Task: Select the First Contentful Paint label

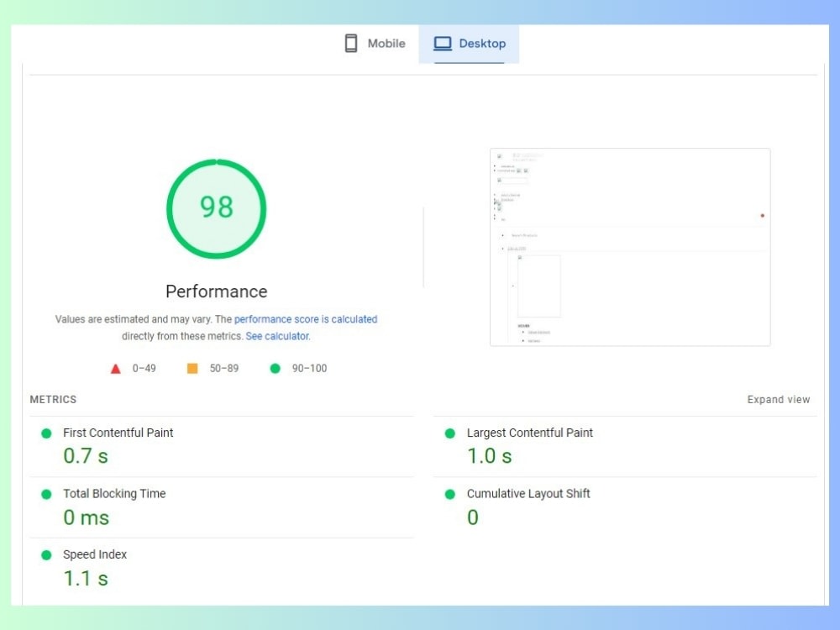Action: (118, 433)
